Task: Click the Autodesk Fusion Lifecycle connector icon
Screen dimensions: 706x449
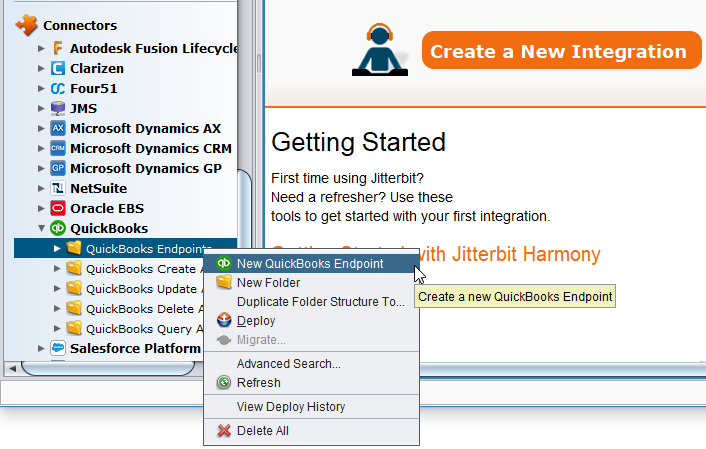Action: (x=58, y=48)
